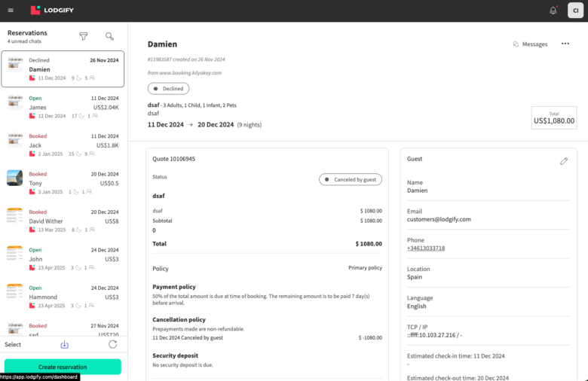Open the Canceled by guest status dropdown
Screen dimensions: 588x381
coord(350,179)
